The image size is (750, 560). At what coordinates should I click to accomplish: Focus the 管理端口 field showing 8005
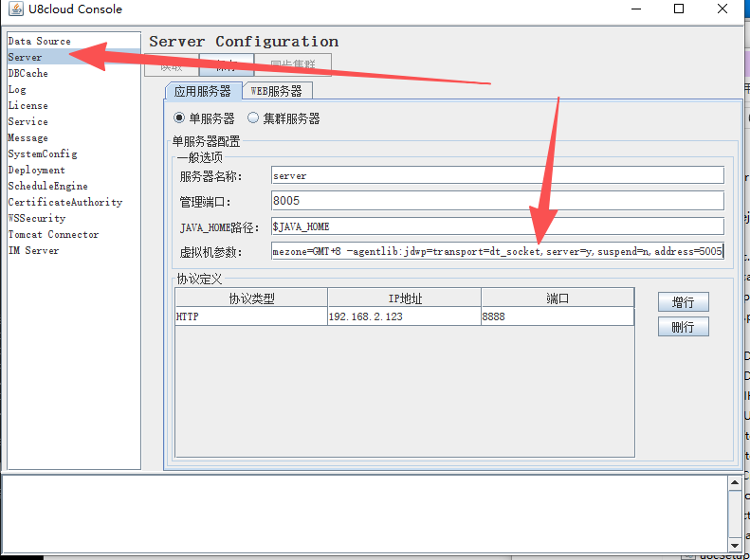(x=497, y=201)
